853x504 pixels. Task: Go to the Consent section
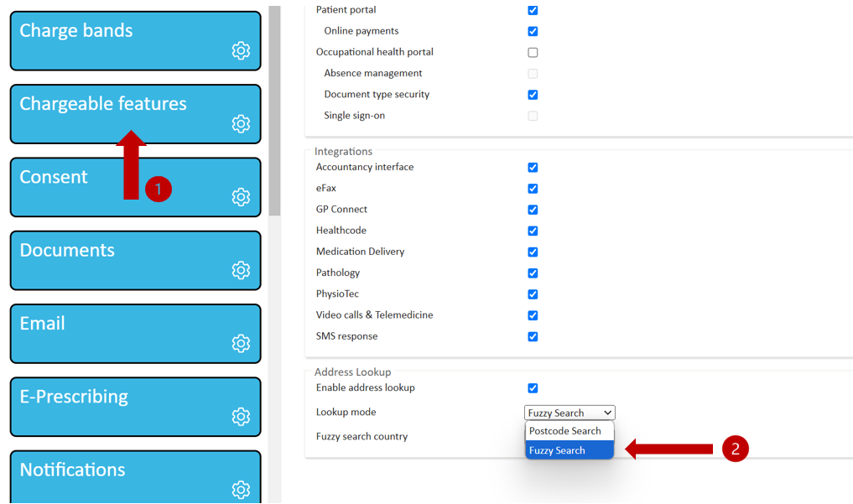(54, 178)
